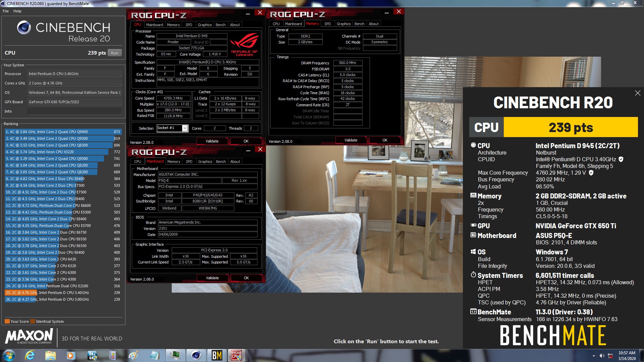Select highlighted row 25 Pentium D 3.40GHz

click(63, 293)
